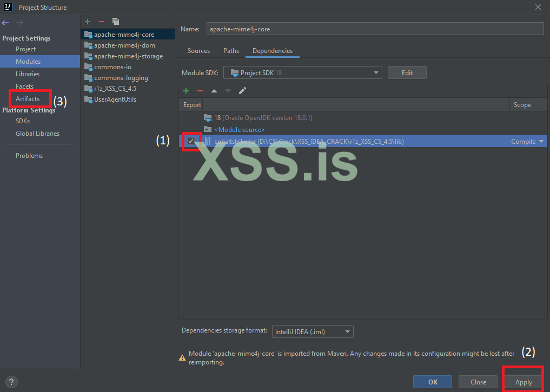This screenshot has width=550, height=392.
Task: Open the Project settings section
Action: click(x=25, y=49)
